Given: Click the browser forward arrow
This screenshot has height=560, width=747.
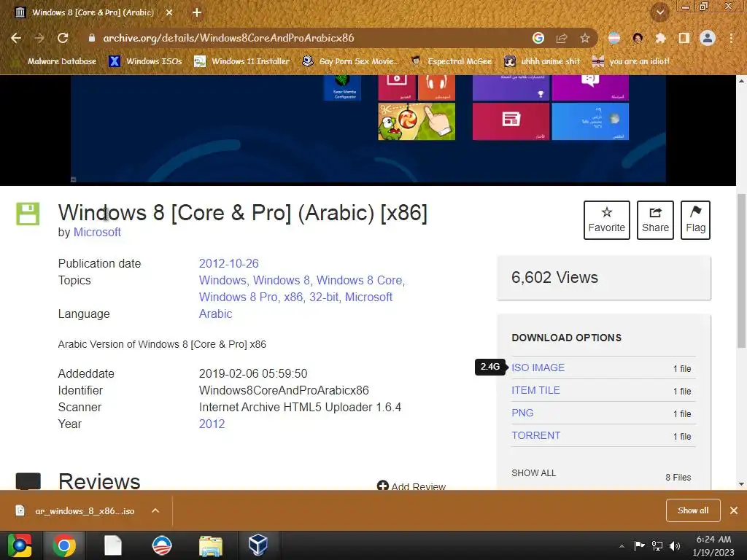Looking at the screenshot, I should (x=39, y=38).
